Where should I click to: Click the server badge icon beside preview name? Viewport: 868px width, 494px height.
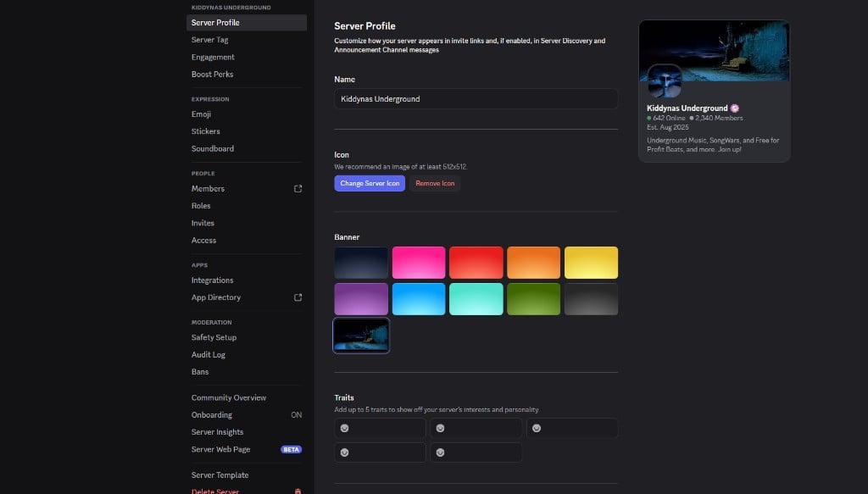(x=735, y=108)
